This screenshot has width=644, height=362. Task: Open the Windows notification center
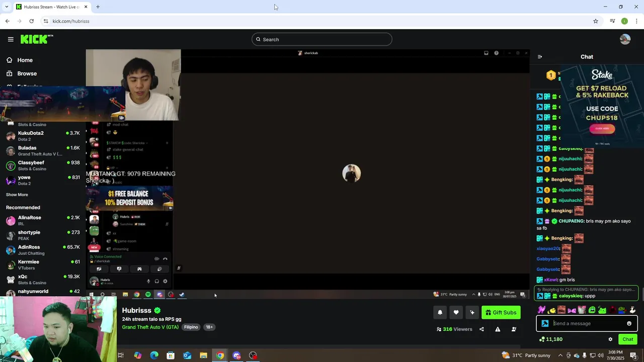click(633, 355)
